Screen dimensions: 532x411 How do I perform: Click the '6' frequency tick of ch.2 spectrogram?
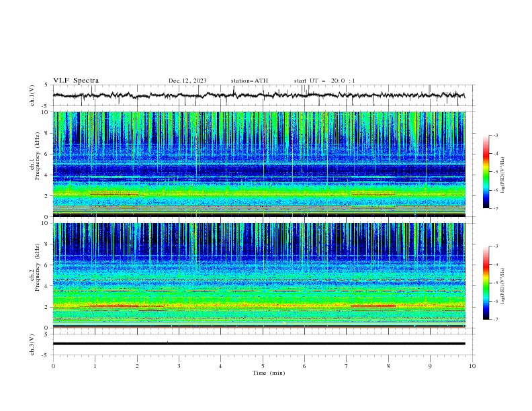(x=48, y=265)
